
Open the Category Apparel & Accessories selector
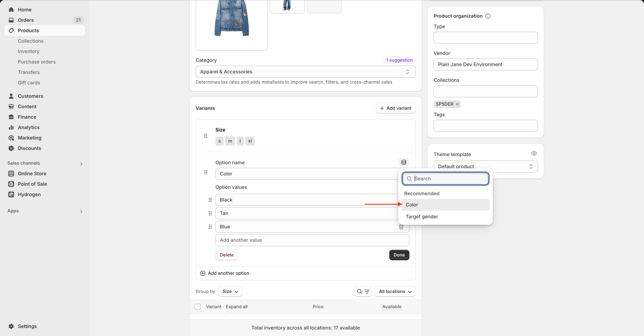305,72
